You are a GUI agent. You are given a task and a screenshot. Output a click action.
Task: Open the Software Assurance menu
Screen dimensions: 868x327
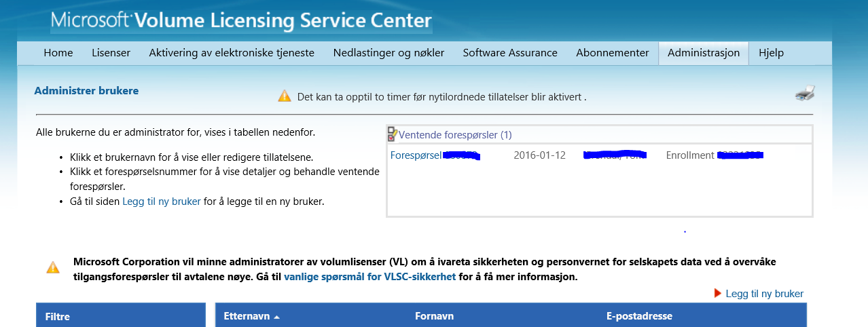pos(510,53)
